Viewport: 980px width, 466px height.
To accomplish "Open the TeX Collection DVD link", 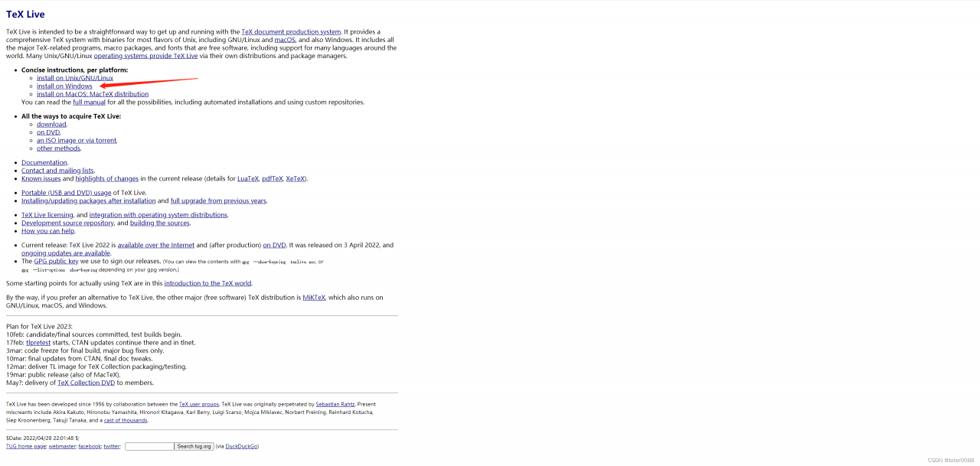I will [x=86, y=383].
